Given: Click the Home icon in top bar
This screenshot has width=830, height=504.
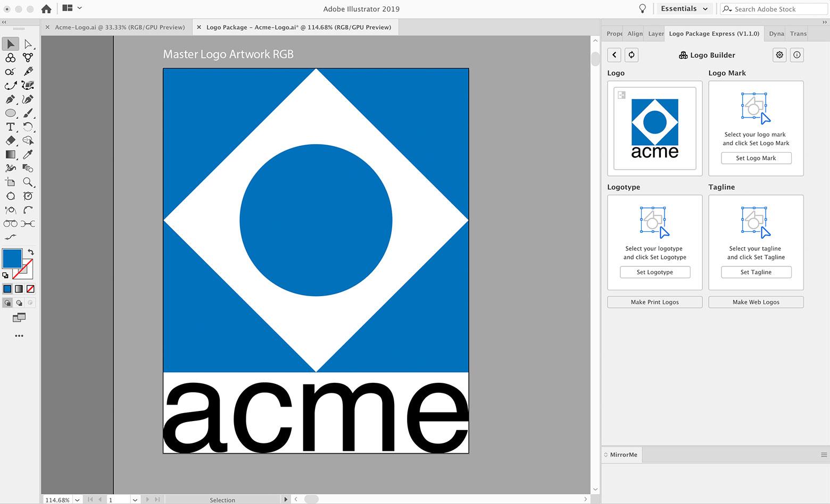Looking at the screenshot, I should click(46, 9).
